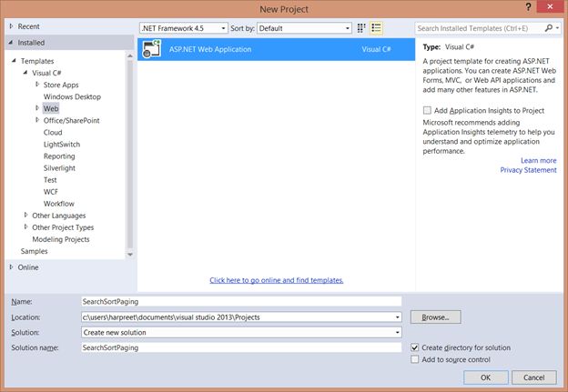Image resolution: width=568 pixels, height=392 pixels.
Task: Open search options dropdown arrow
Action: pos(557,28)
